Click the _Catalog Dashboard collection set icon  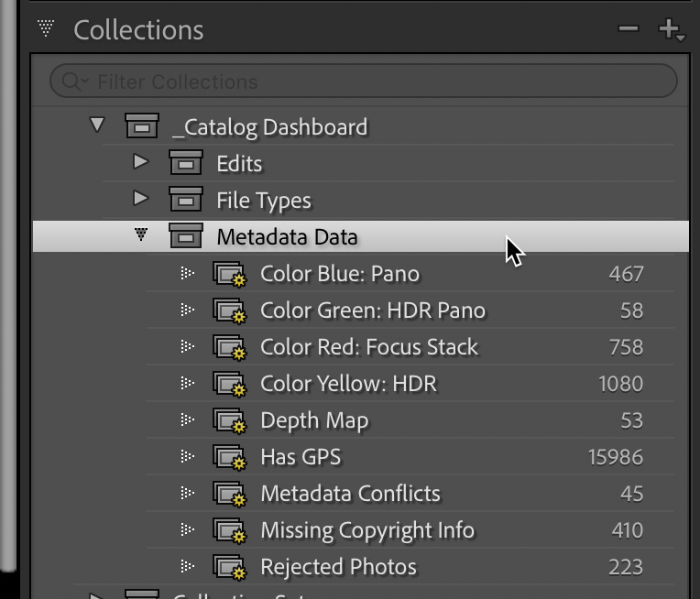point(141,126)
